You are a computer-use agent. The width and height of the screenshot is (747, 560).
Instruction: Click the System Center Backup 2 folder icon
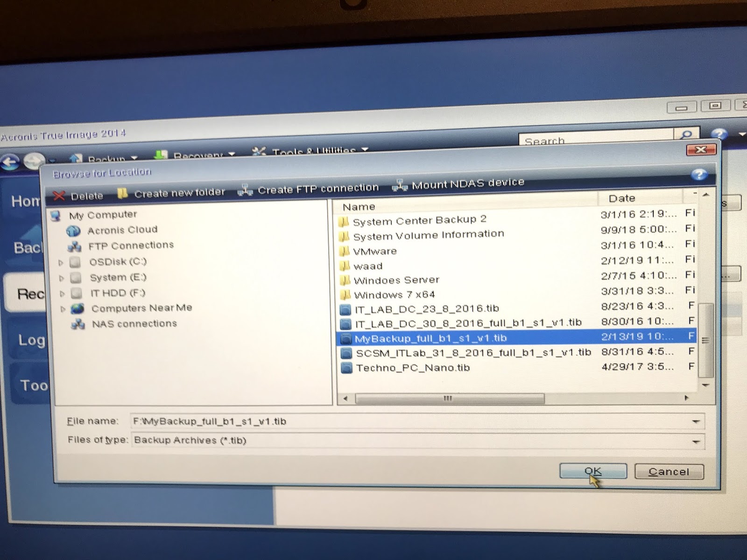(x=344, y=222)
